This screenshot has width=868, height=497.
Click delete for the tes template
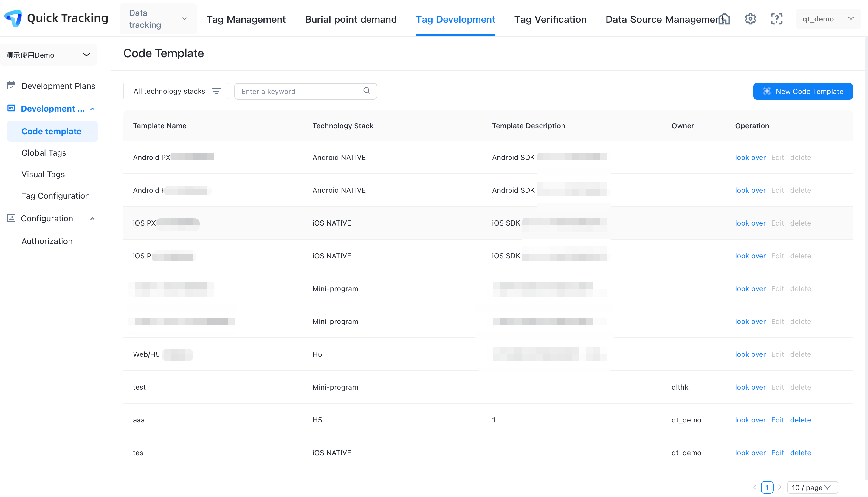point(800,453)
